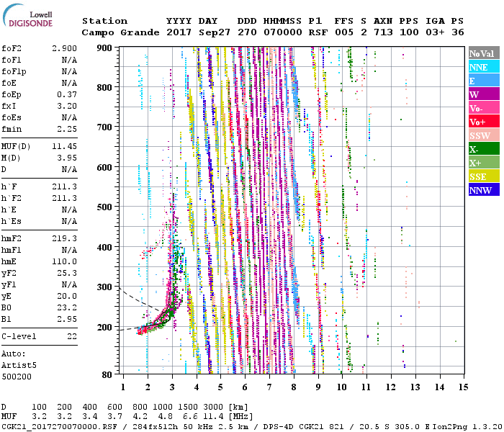504x432 pixels.
Task: Click the NNW blue legend swatch
Action: [x=484, y=189]
